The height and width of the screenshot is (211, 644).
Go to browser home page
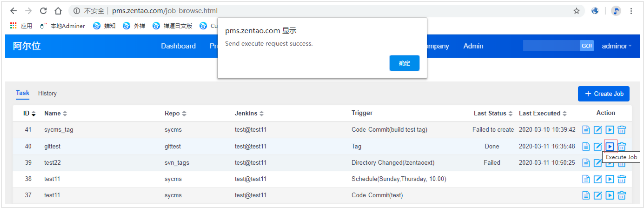58,11
